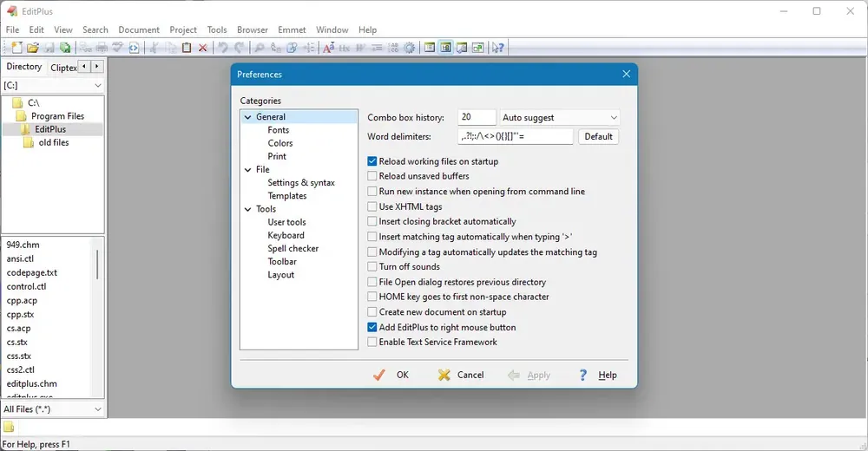Collapse the Tools category tree node
Viewport: 868px width, 451px height.
point(248,209)
